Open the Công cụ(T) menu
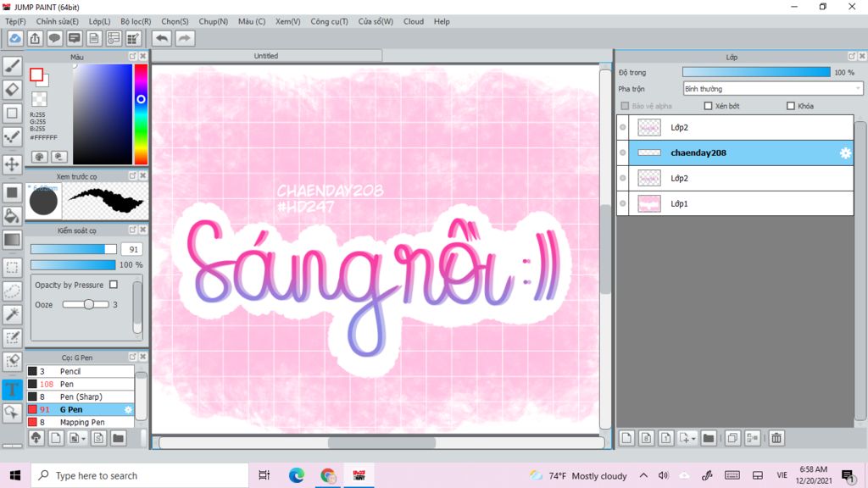Screen dimensions: 868x488 pos(330,21)
